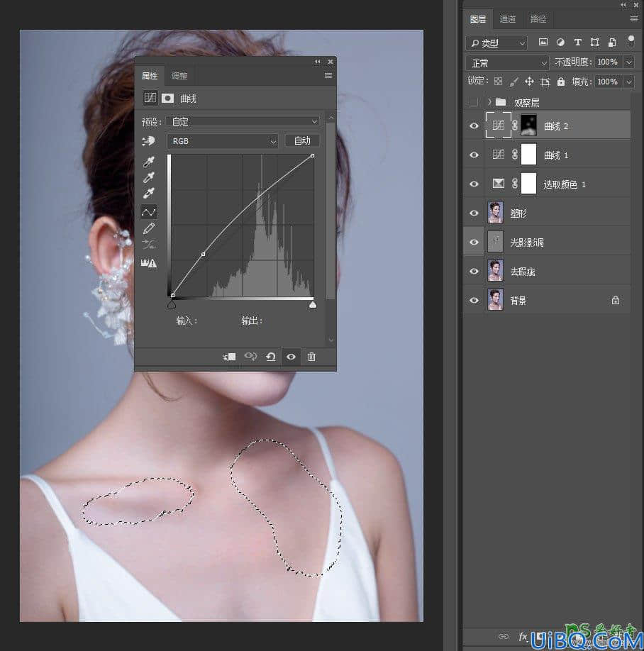Viewport: 644px width, 651px height.
Task: Click the curves adjustment icon in Properties
Action: point(150,98)
